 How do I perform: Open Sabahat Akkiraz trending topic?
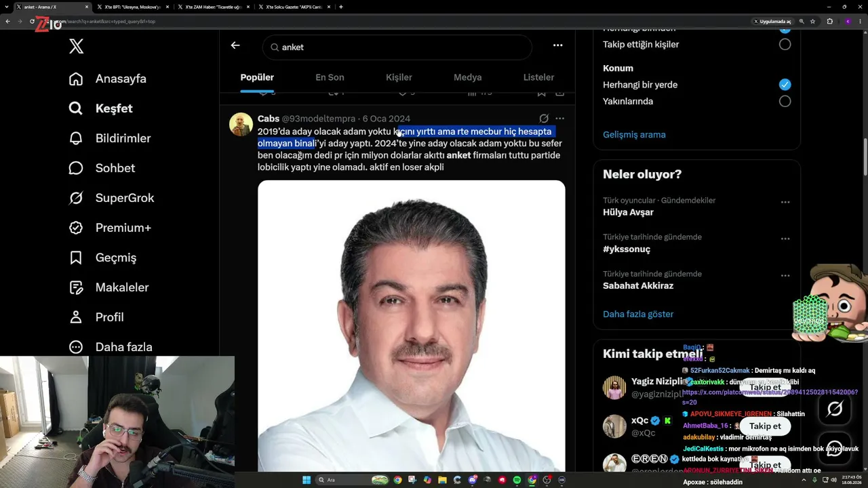[x=638, y=285]
